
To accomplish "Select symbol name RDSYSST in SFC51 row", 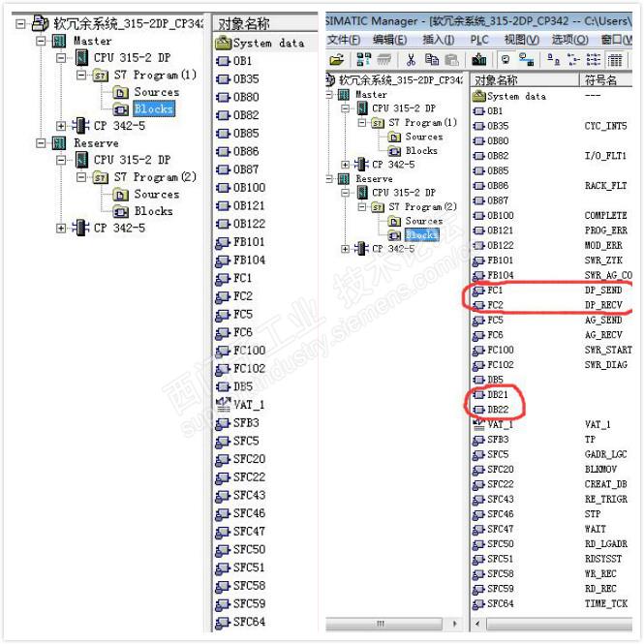I will [603, 559].
